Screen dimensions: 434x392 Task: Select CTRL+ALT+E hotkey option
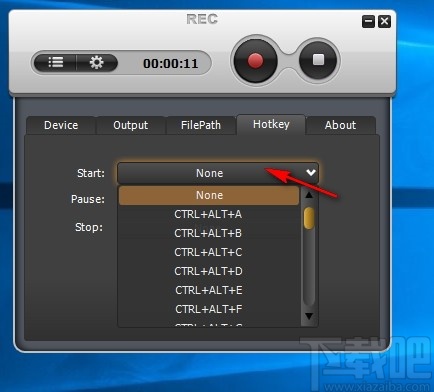[x=209, y=290]
